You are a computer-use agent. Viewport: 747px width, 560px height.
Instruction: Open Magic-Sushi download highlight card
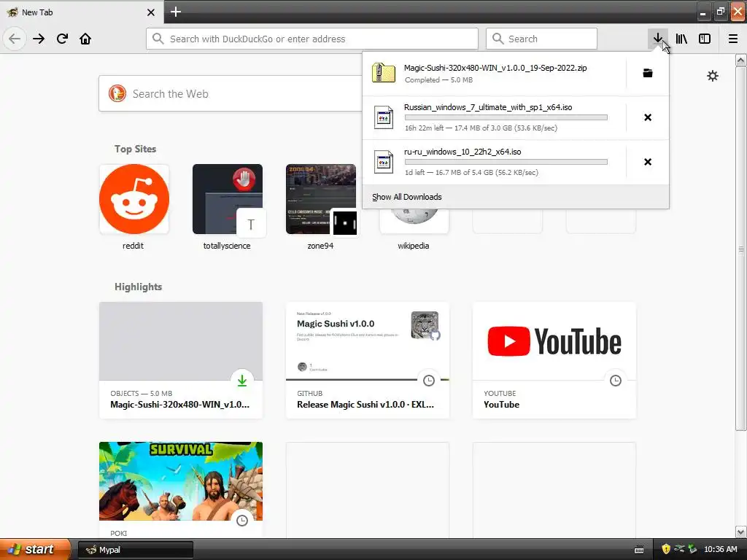(181, 360)
